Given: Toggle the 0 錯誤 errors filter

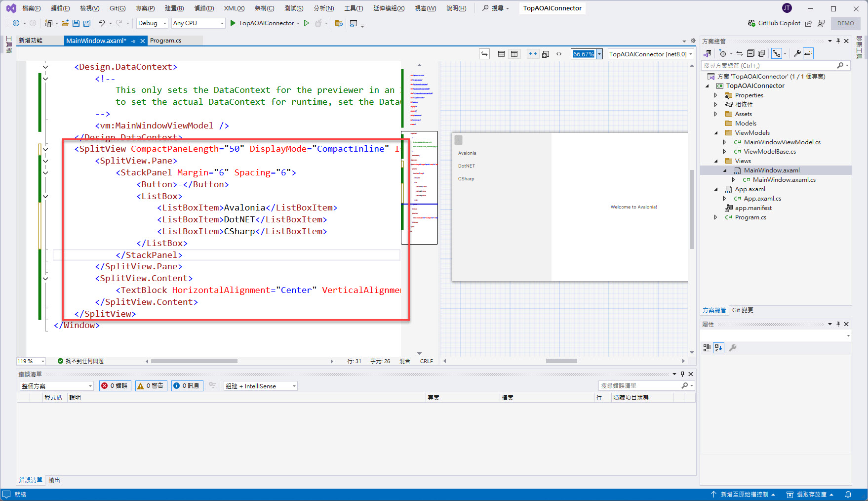Looking at the screenshot, I should [115, 386].
